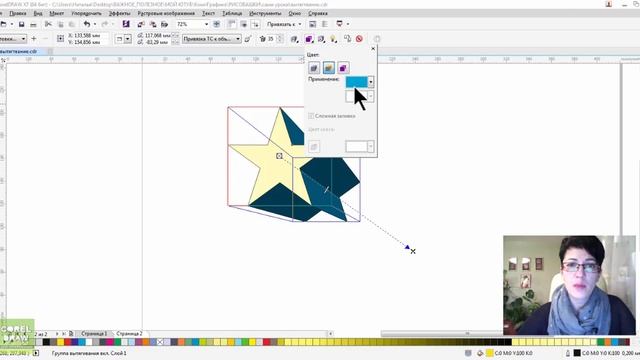
Task: Click the Print icon in the toolbar
Action: [33, 24]
